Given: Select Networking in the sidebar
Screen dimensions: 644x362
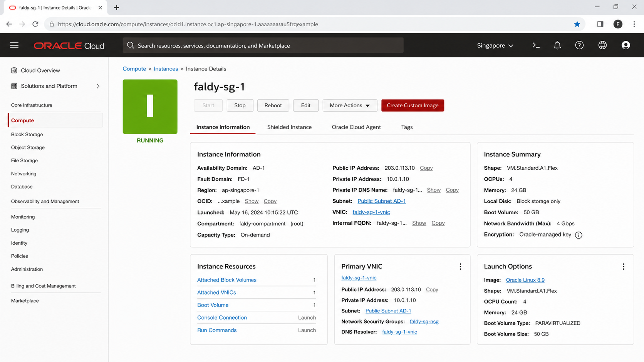Looking at the screenshot, I should [23, 174].
